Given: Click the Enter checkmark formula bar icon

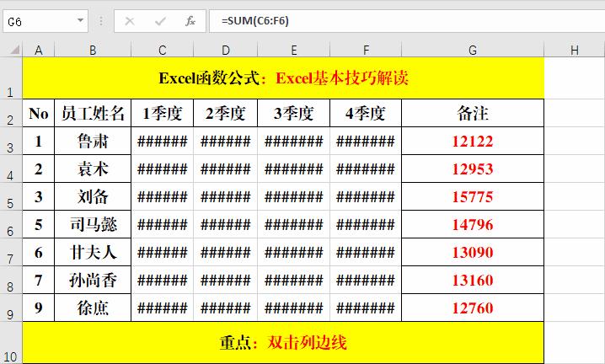Looking at the screenshot, I should tap(160, 21).
